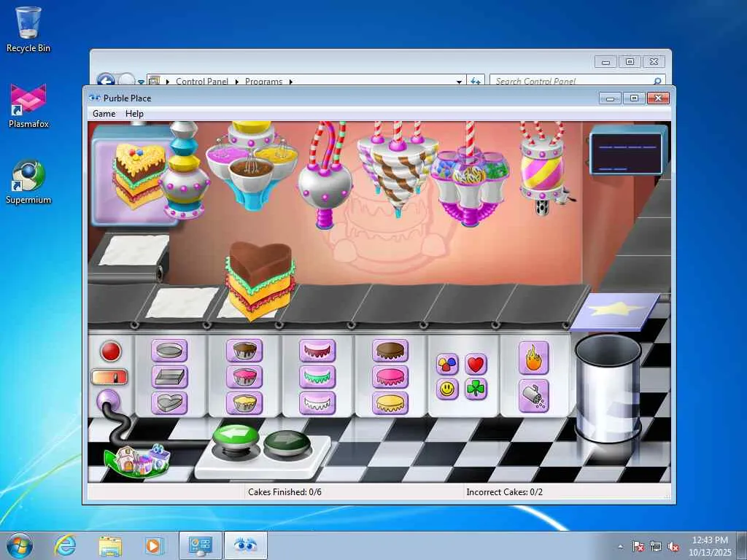Apply yellow top icing

coord(390,402)
